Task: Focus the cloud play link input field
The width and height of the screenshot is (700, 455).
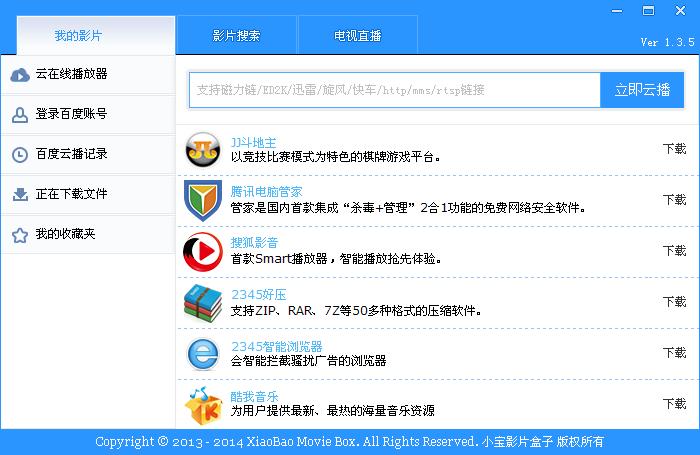Action: point(394,90)
